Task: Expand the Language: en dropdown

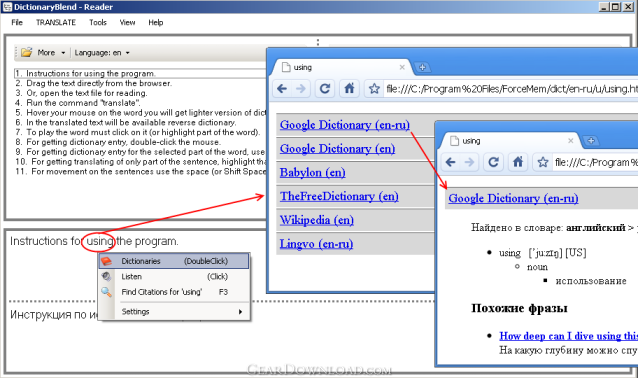Action: [102, 52]
